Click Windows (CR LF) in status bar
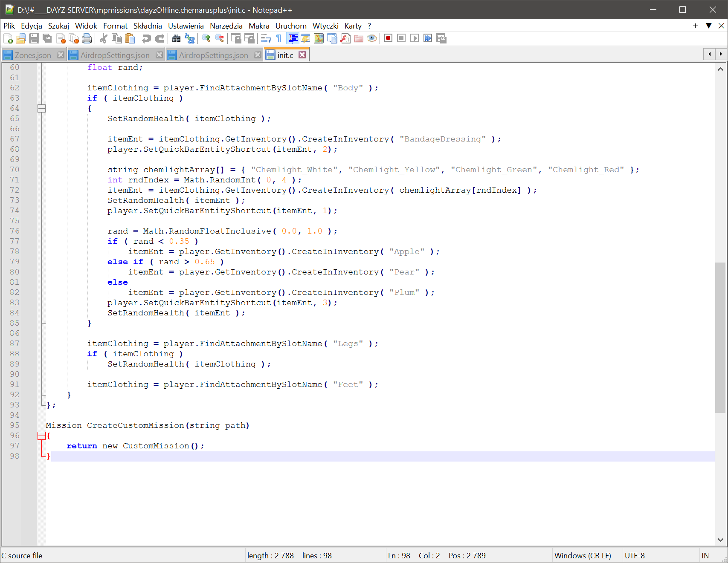 click(x=583, y=556)
